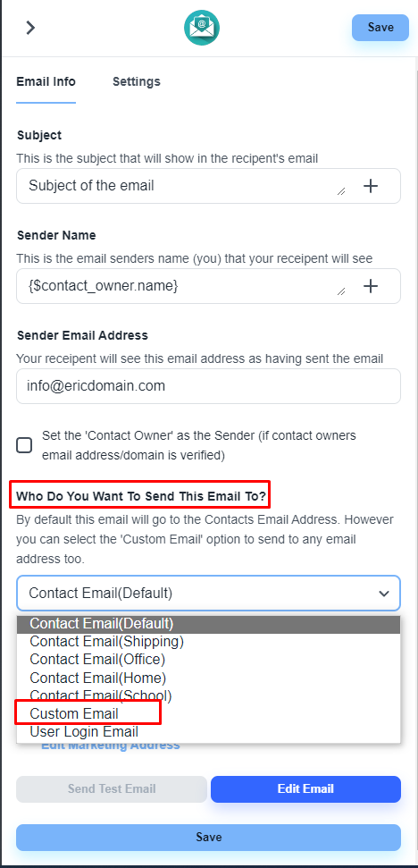Insert variable into Sender Name with plus
The height and width of the screenshot is (868, 418).
point(371,286)
